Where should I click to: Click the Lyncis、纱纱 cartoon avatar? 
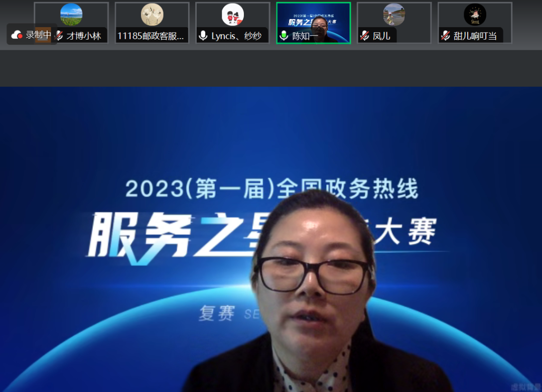click(x=233, y=15)
